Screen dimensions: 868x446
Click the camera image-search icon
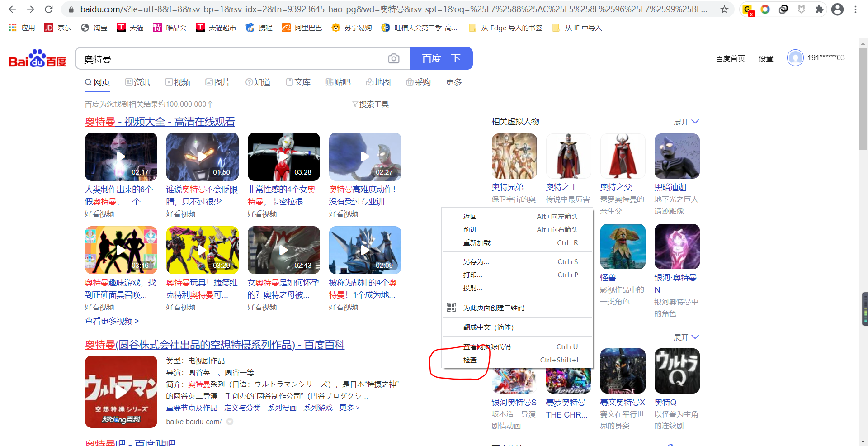pyautogui.click(x=394, y=58)
